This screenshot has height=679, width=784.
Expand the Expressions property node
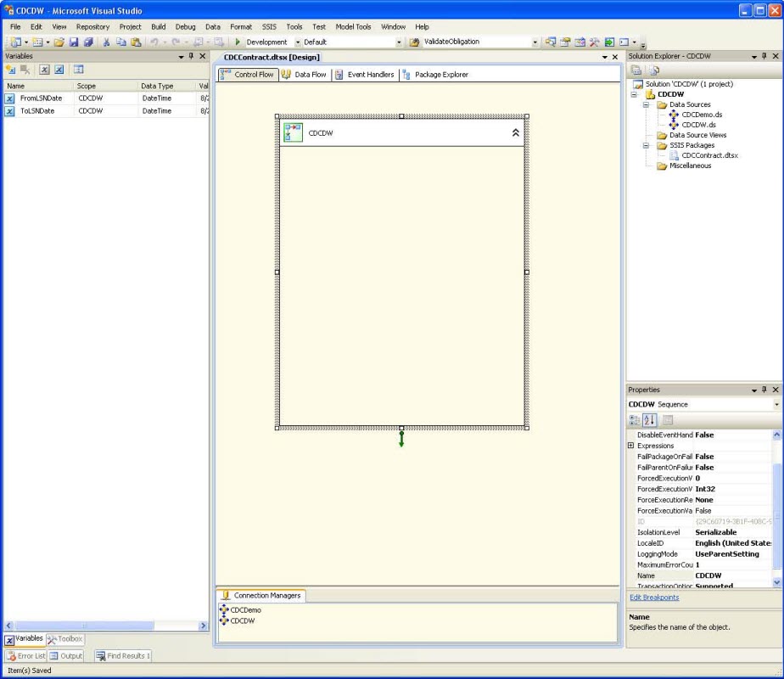point(630,446)
